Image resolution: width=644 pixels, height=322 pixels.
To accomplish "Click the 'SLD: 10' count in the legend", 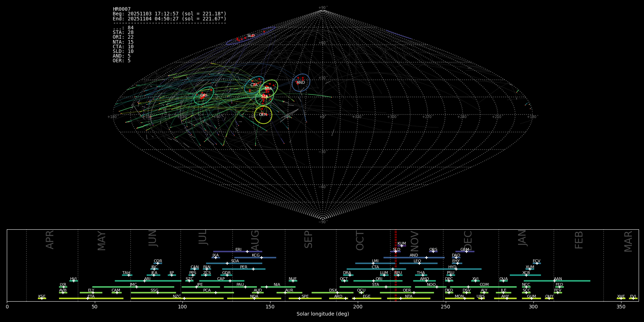I will (123, 52).
